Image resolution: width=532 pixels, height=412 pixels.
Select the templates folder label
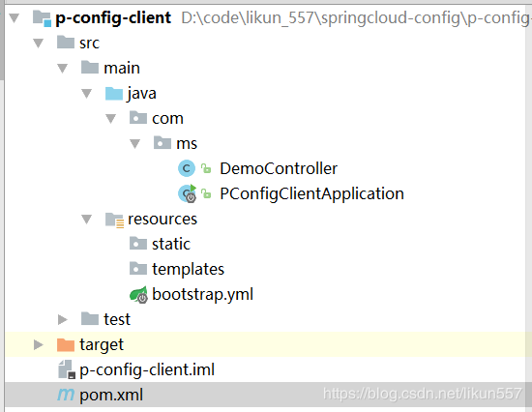188,270
